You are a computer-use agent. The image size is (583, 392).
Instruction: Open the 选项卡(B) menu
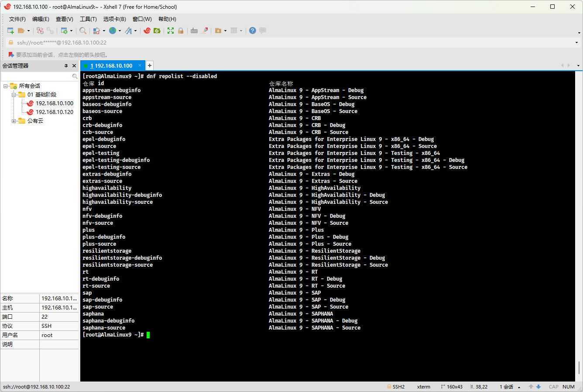coord(114,19)
